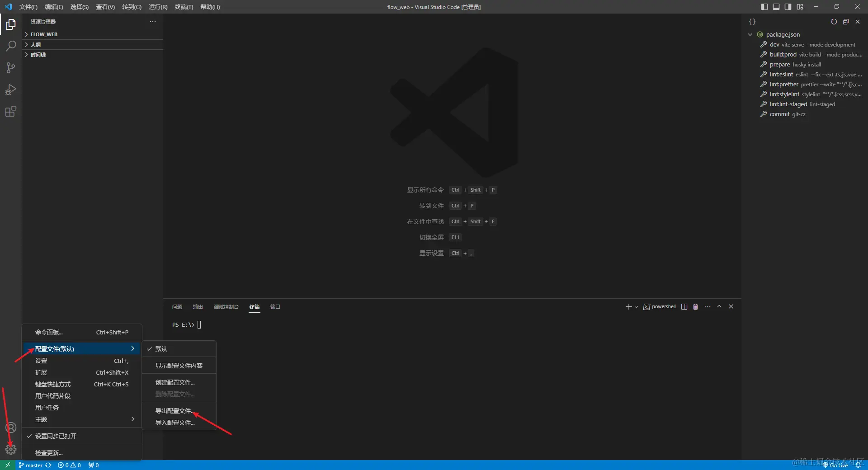The width and height of the screenshot is (868, 470).
Task: Open the Extensions view in activity bar
Action: [11, 111]
